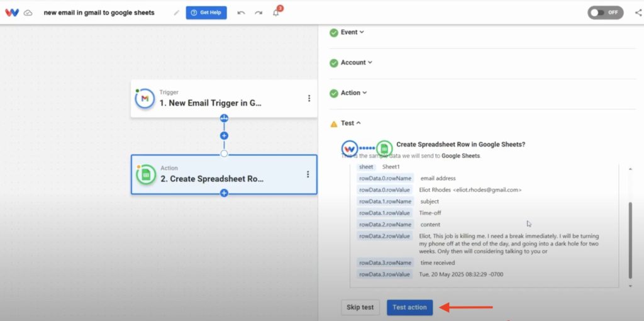Click the W icon in test header

(350, 148)
